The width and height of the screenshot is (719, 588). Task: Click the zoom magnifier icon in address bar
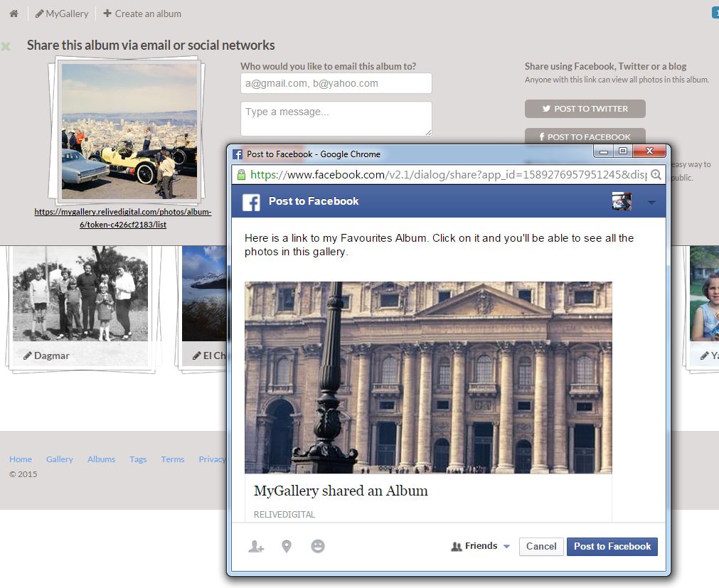click(x=656, y=174)
